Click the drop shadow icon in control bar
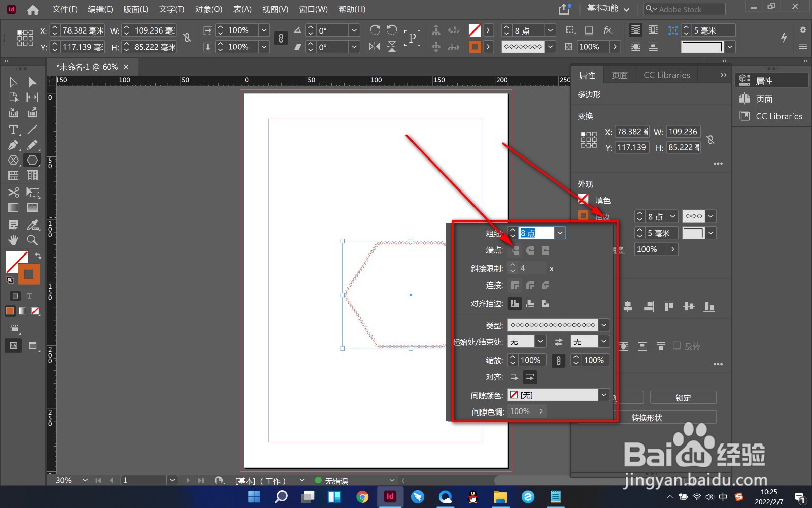This screenshot has height=508, width=812. coord(589,30)
